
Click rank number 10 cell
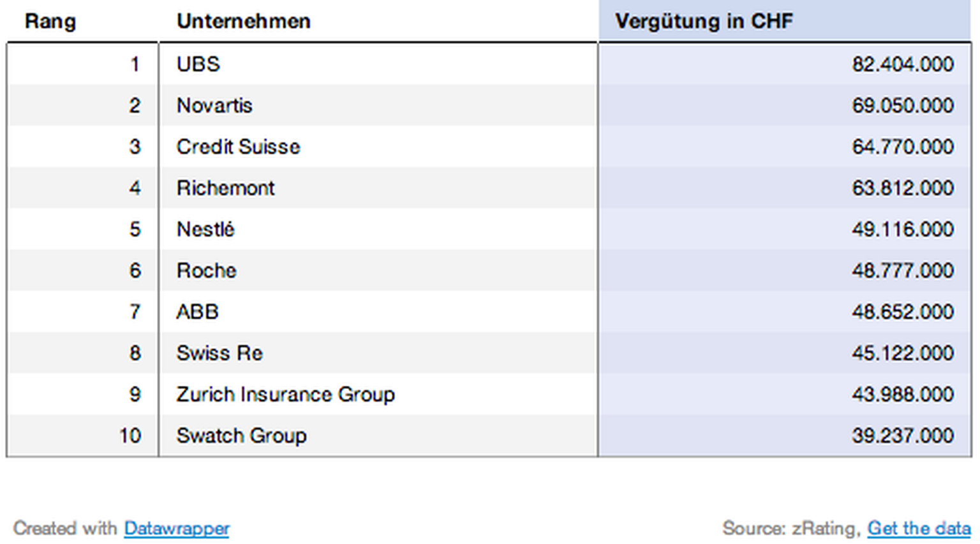pos(130,436)
